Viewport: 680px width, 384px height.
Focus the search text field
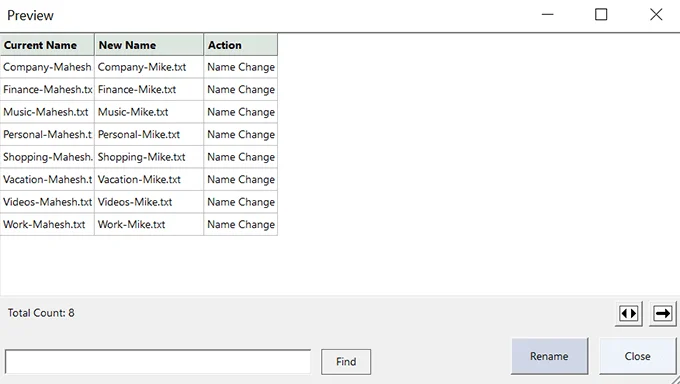[158, 361]
